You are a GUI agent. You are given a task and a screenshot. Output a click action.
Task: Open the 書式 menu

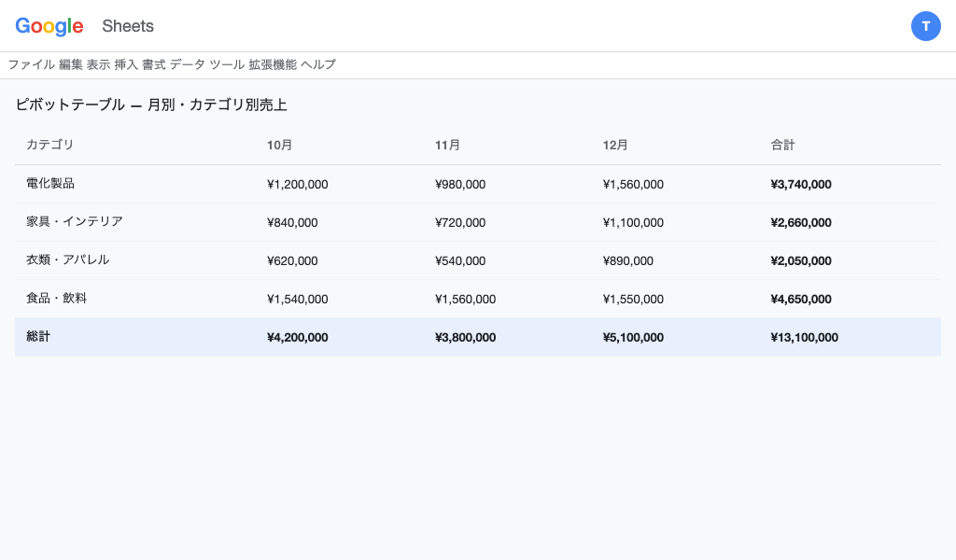(153, 64)
